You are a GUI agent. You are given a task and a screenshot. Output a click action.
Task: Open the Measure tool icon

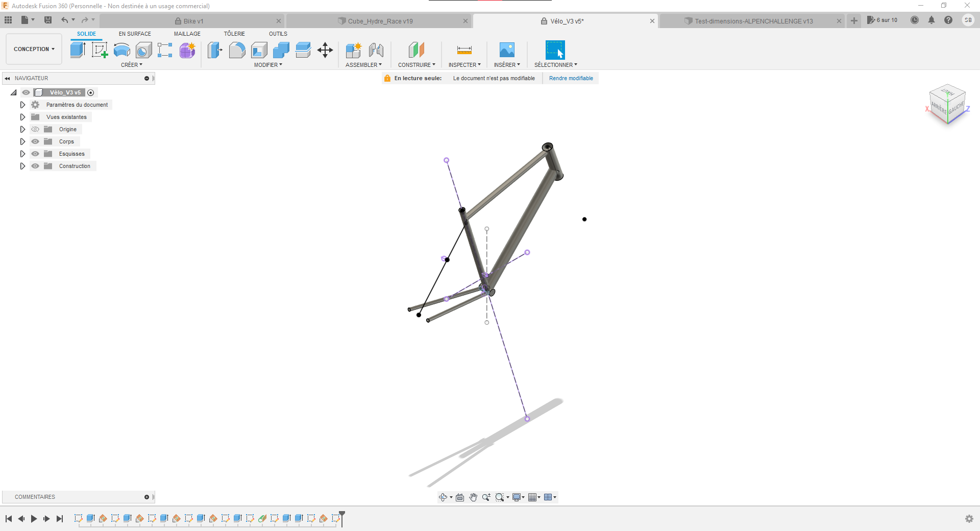pyautogui.click(x=464, y=50)
